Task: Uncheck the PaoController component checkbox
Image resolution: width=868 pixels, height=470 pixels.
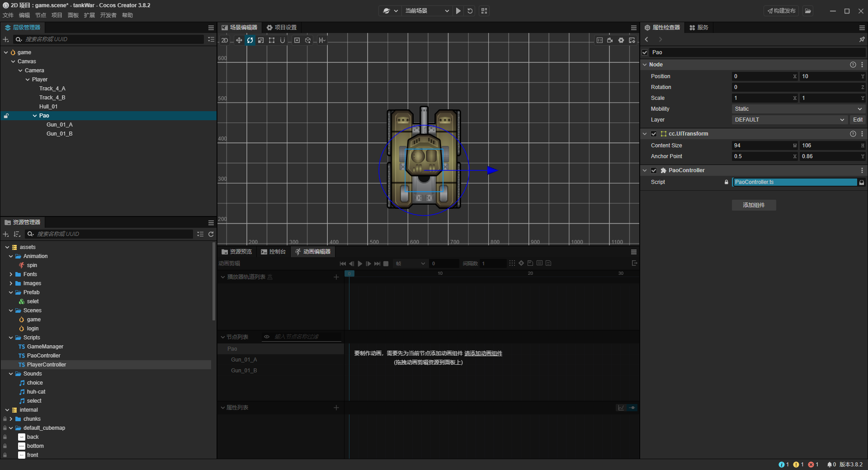Action: point(654,170)
